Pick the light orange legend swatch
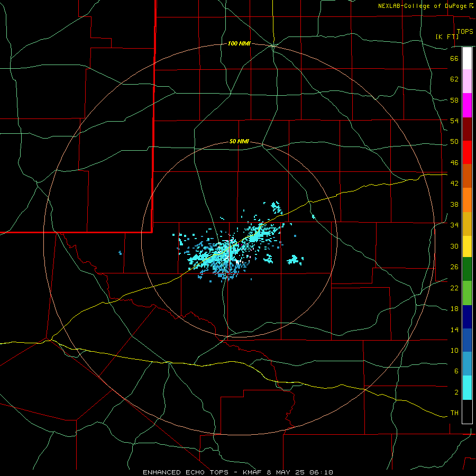Image resolution: width=476 pixels, height=476 pixels. pos(467,200)
